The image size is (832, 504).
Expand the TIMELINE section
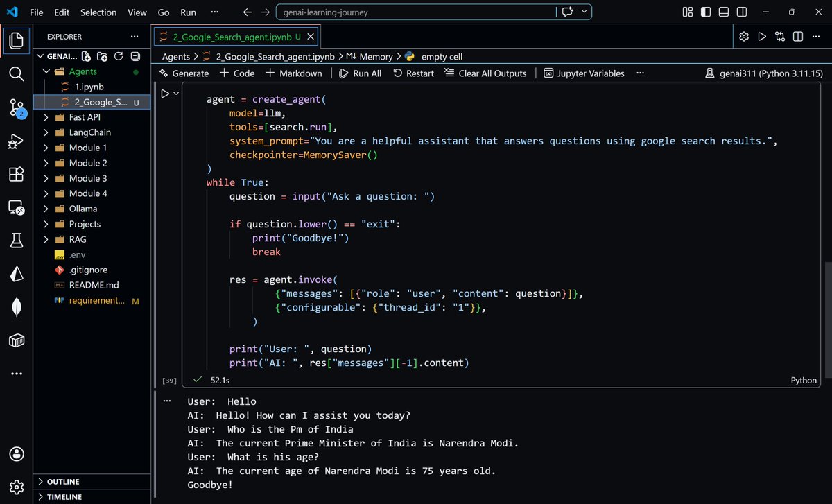click(x=93, y=496)
